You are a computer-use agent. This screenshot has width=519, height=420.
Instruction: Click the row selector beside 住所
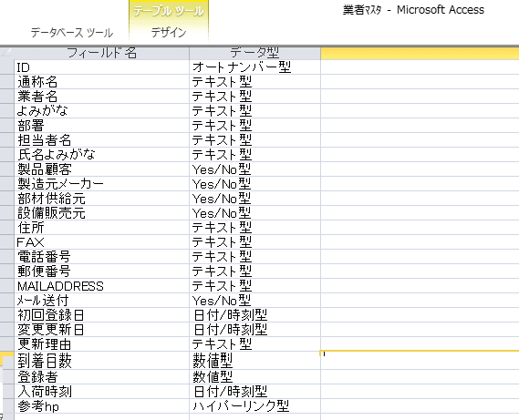[6, 227]
